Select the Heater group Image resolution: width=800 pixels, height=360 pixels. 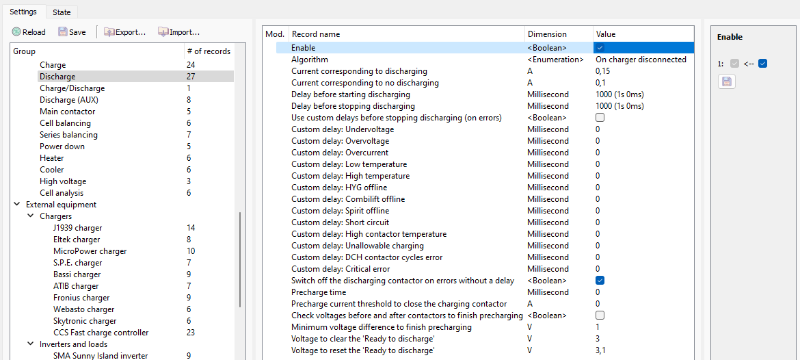point(52,158)
